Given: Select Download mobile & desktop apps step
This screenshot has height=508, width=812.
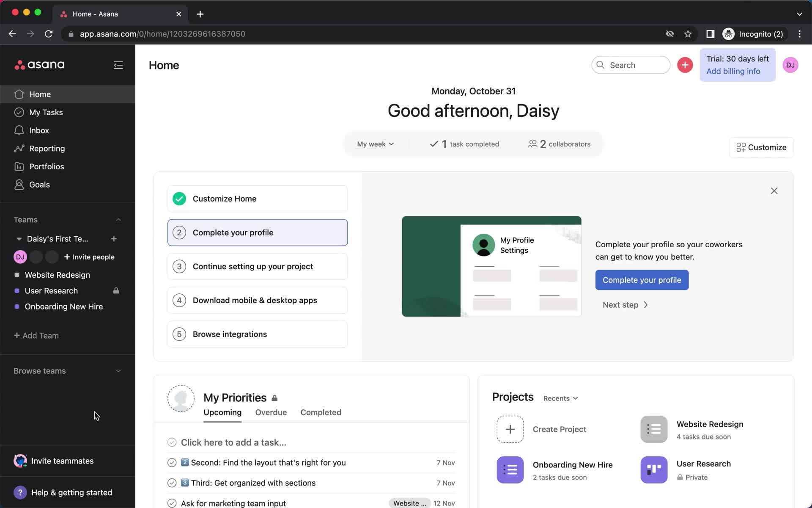Looking at the screenshot, I should coord(258,300).
